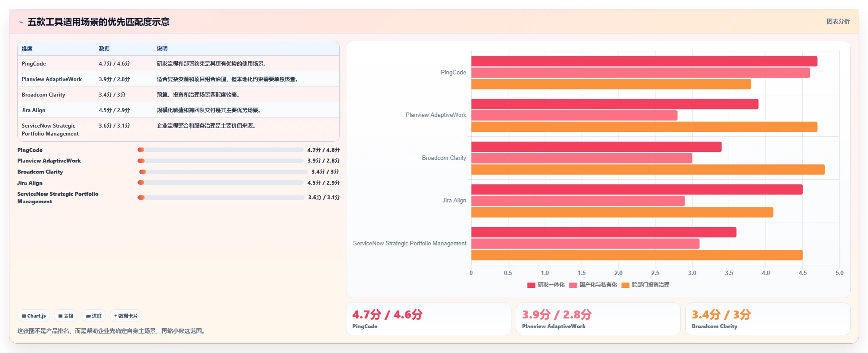Screen dimensions: 868x353
Task: Toggle the 研发一体化 legend item
Action: point(546,285)
